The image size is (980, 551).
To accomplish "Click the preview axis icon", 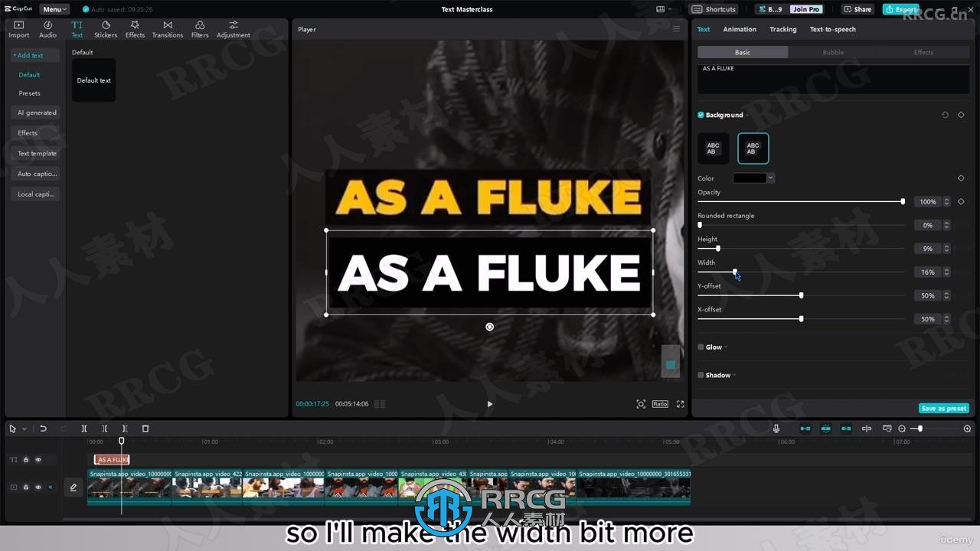I will 867,429.
